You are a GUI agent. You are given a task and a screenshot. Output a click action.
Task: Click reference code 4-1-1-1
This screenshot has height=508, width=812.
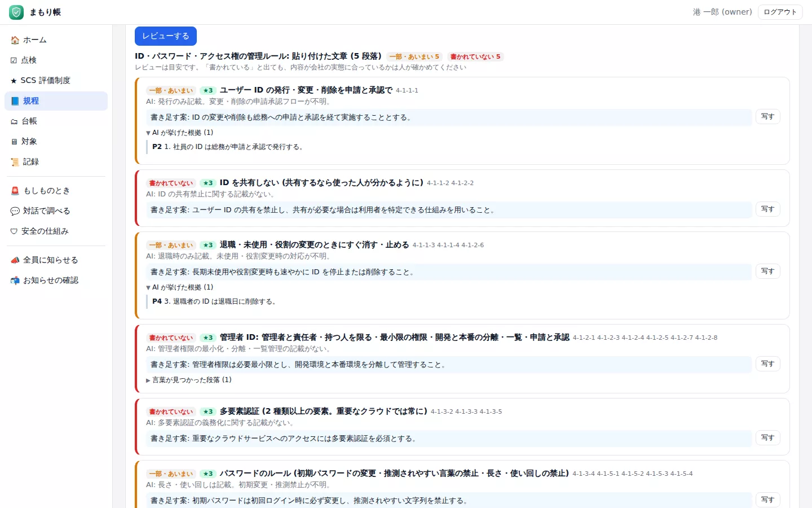point(407,90)
